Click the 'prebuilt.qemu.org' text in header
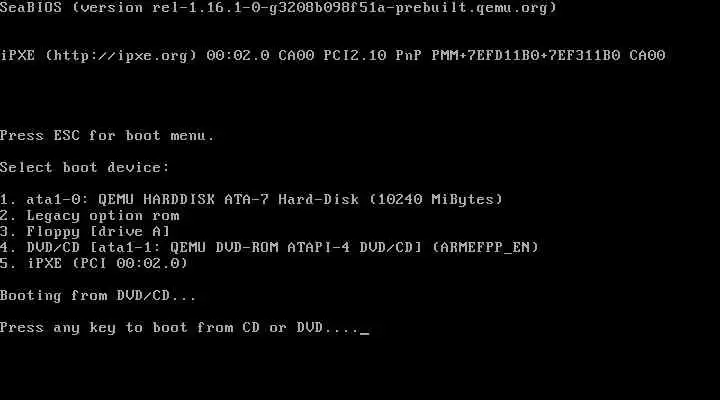Screen dimensions: 720x400 coord(471,8)
